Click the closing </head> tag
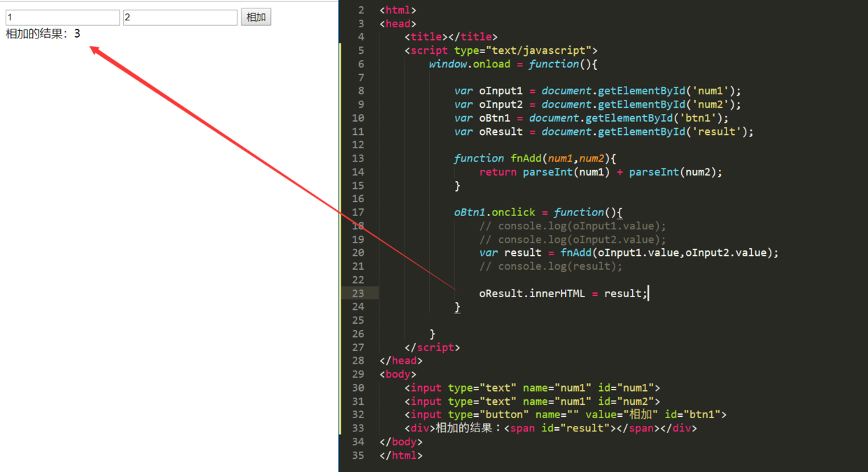The image size is (868, 472). [401, 361]
